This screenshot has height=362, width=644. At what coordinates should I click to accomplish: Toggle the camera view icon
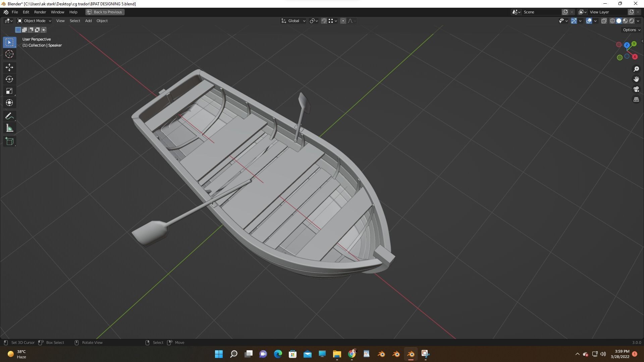636,89
